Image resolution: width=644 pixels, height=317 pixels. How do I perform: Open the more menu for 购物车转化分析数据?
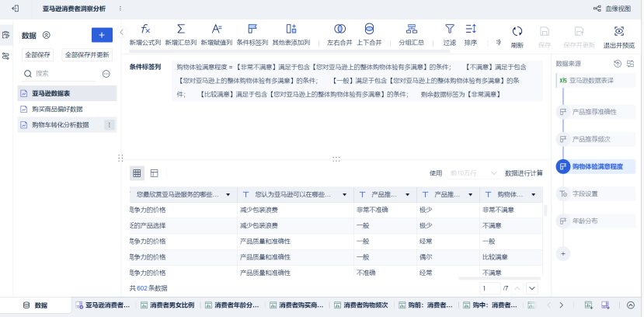pyautogui.click(x=109, y=125)
